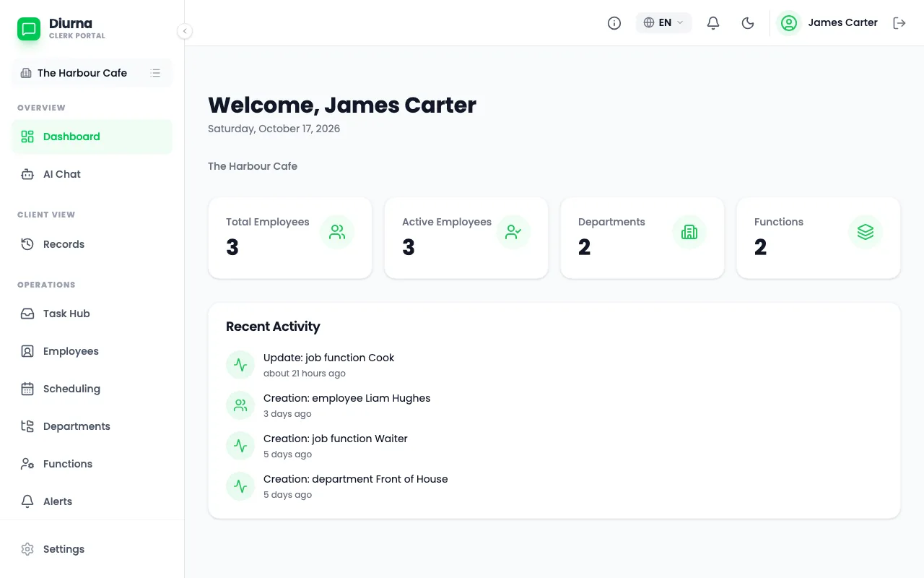
Task: Open the EN language dropdown
Action: [663, 23]
